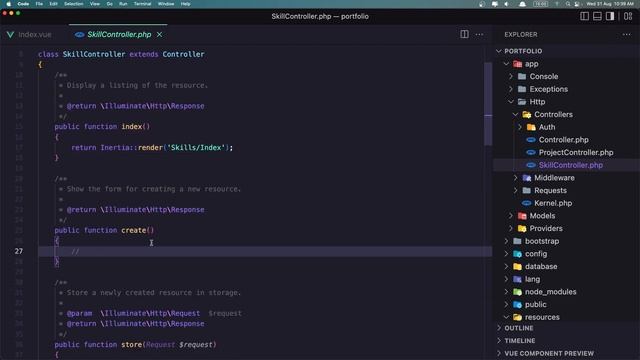Click the Providers folder icon
The image size is (640, 360).
[x=522, y=229]
